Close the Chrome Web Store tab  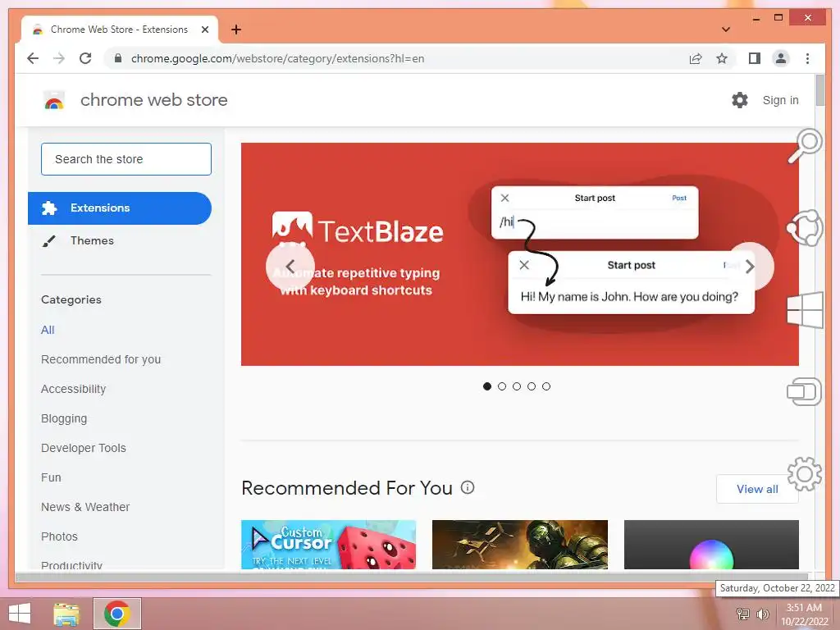(x=204, y=30)
